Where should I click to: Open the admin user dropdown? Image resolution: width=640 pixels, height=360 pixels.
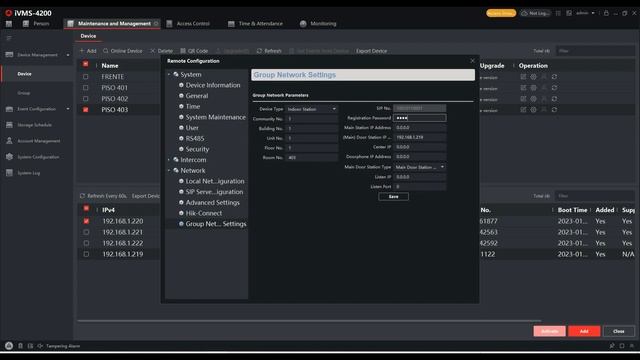[585, 13]
